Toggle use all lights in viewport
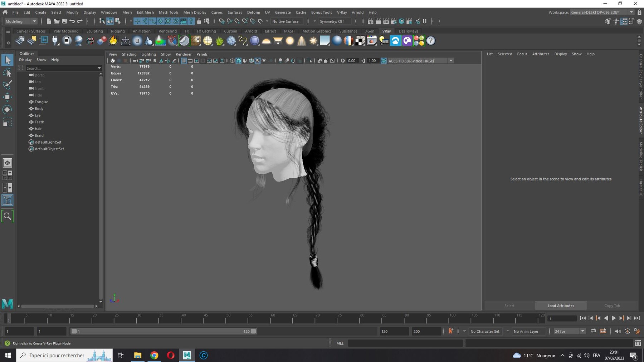This screenshot has width=644, height=362. 264,61
